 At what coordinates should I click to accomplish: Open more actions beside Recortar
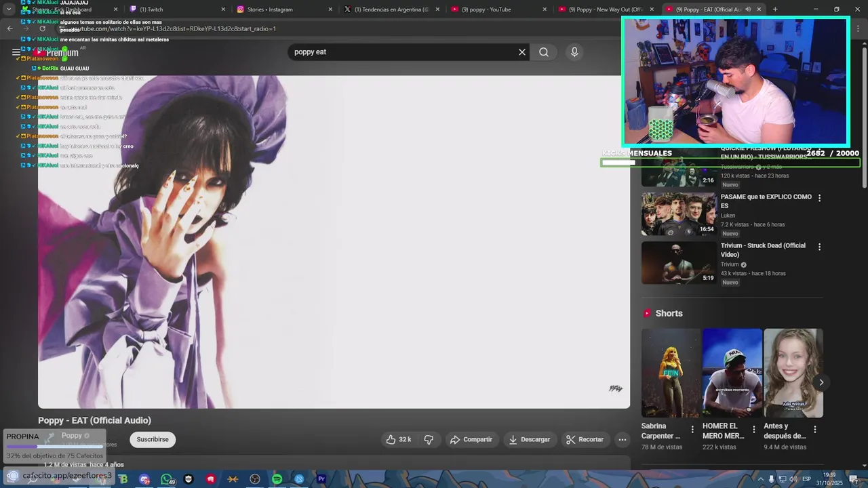tap(622, 439)
